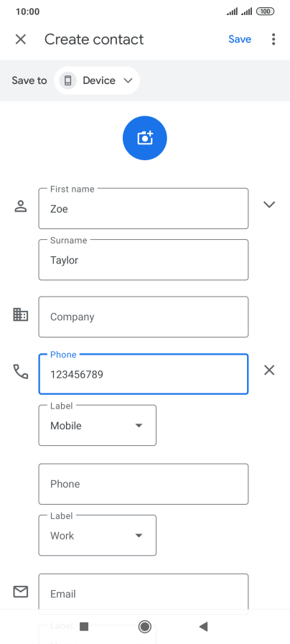Clear the phone number with X icon
This screenshot has height=644, width=290.
coord(269,370)
